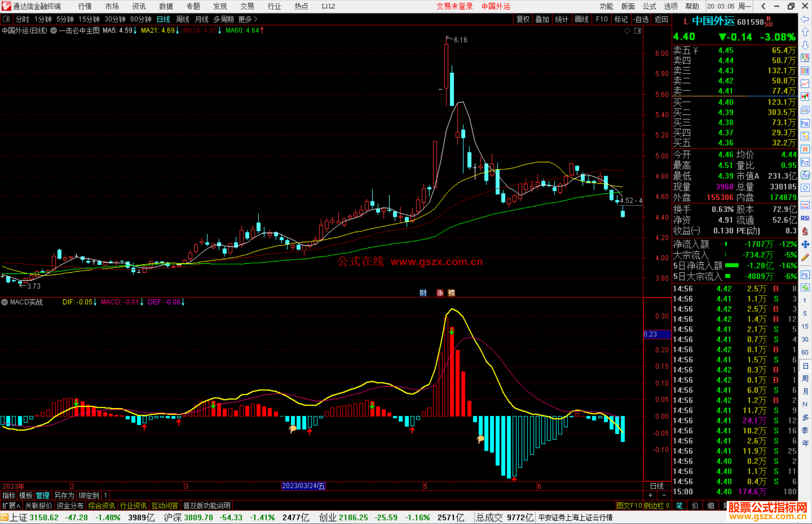
Task: Click the trend line chart sidebar icon
Action: coord(805,84)
